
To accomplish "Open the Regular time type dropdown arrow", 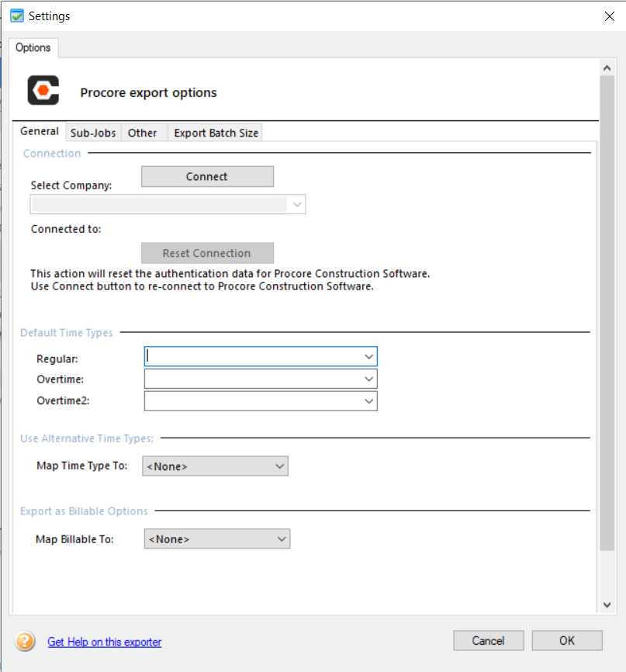I will 368,357.
